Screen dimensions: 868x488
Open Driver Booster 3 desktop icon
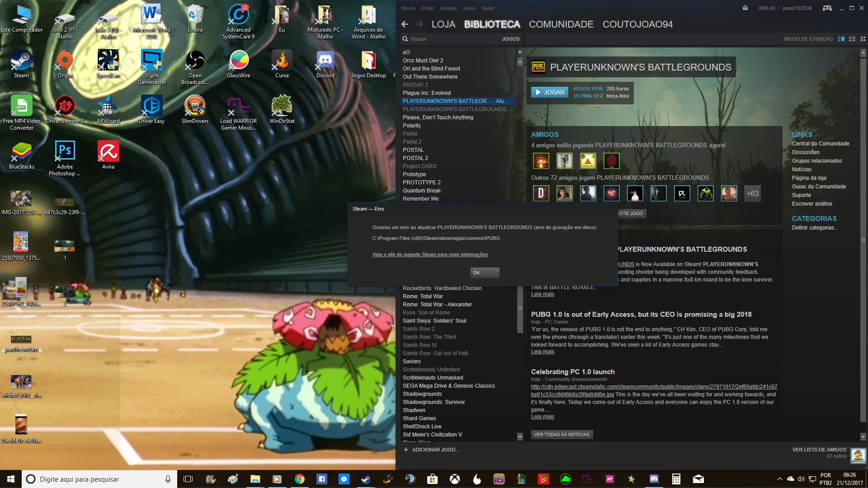pos(65,109)
